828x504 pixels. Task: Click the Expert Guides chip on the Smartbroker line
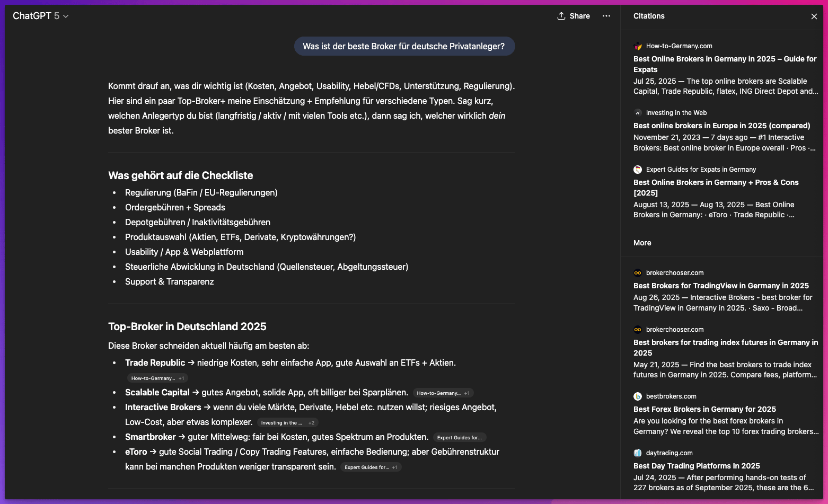(x=460, y=438)
